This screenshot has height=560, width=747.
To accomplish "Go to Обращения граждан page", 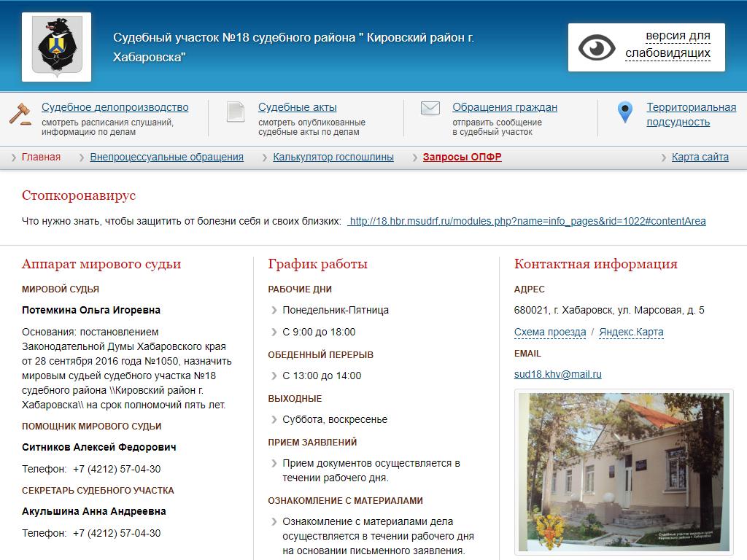I will [x=504, y=107].
